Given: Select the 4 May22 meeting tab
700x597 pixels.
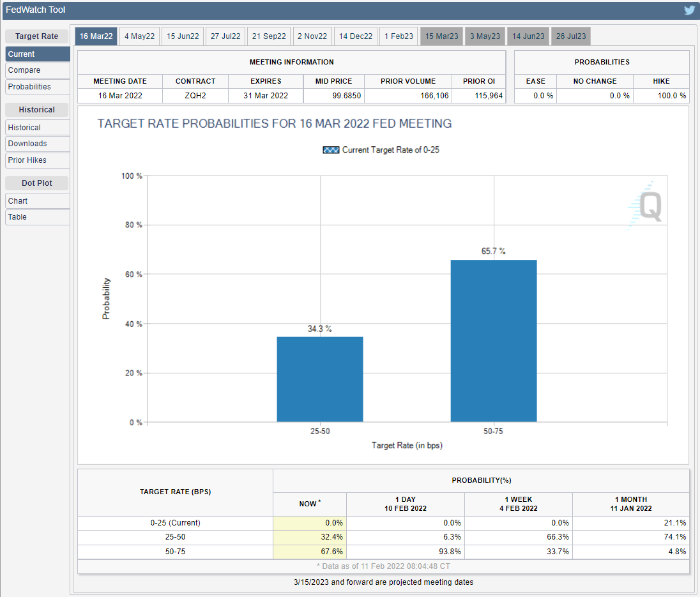Looking at the screenshot, I should pos(139,36).
